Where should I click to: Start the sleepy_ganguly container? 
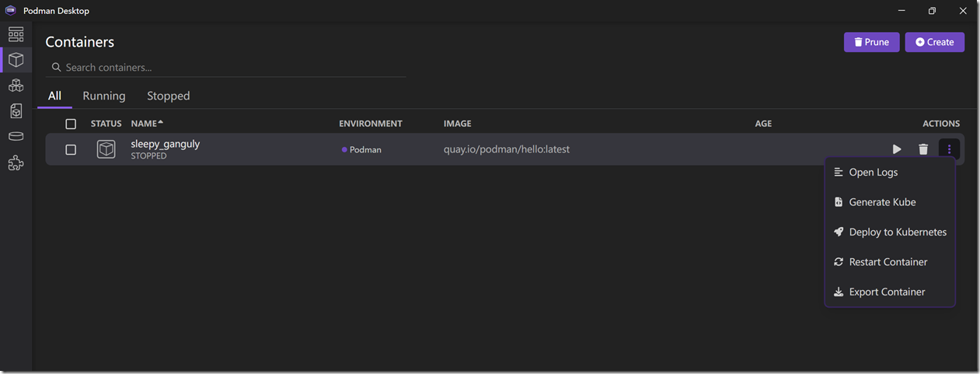coord(897,149)
